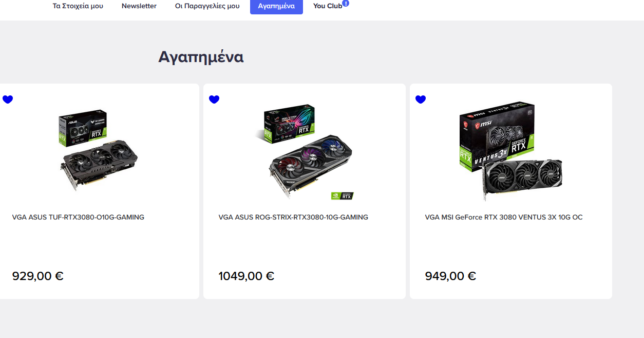Viewport: 644px width, 338px height.
Task: View ASUS TUF-RTX3080 product image
Action: pos(98,150)
